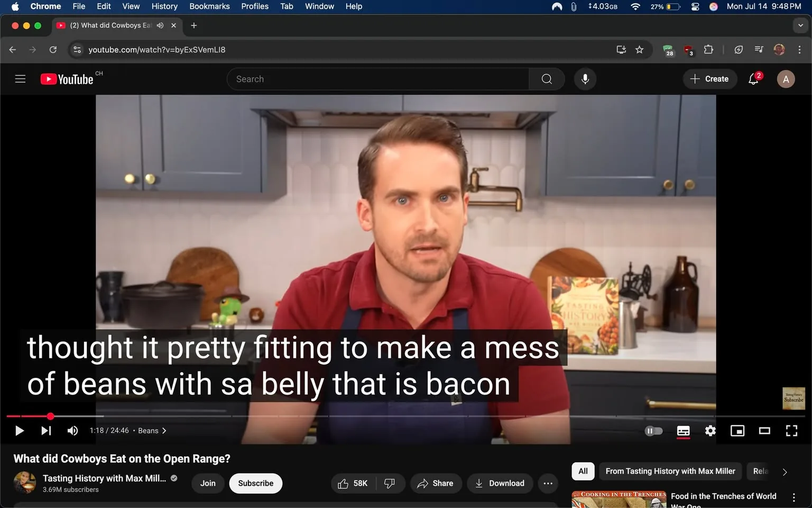Select the From Tasting History with Max Miller chip

point(670,471)
